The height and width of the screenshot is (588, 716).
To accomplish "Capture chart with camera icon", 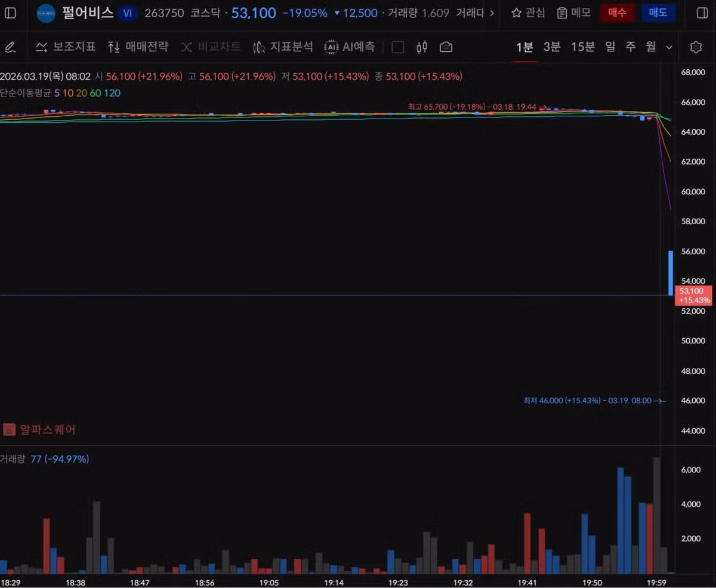I will 446,47.
